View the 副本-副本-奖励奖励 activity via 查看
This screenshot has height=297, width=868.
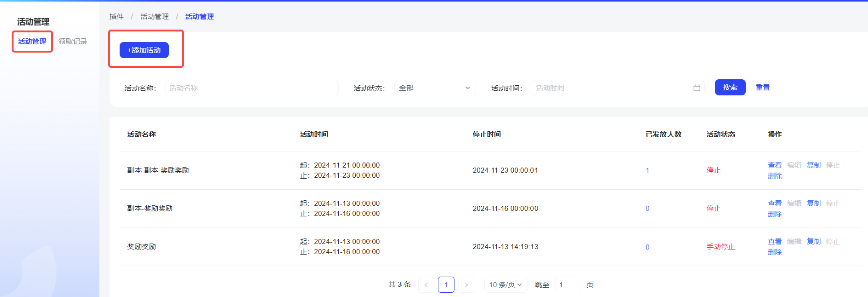(x=774, y=165)
